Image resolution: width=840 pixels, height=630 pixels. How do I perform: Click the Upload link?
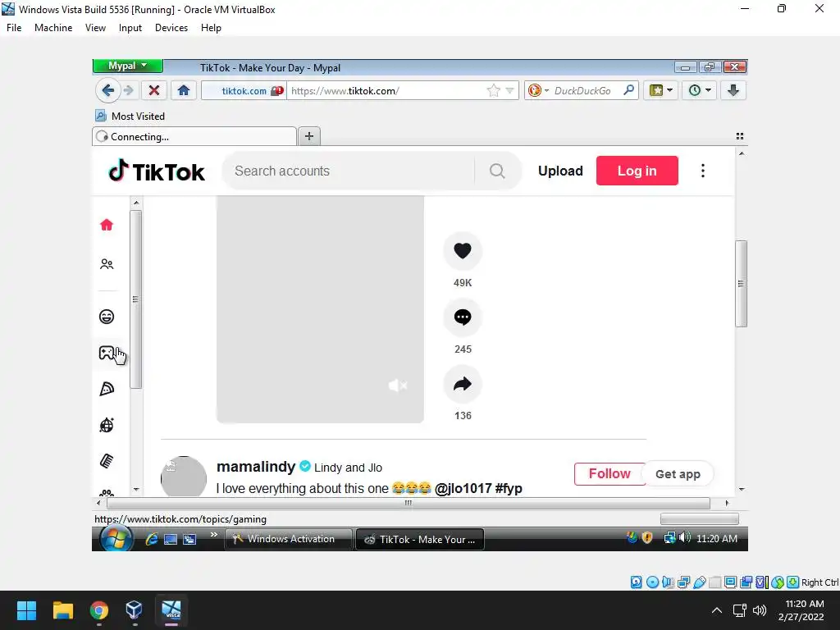tap(560, 171)
